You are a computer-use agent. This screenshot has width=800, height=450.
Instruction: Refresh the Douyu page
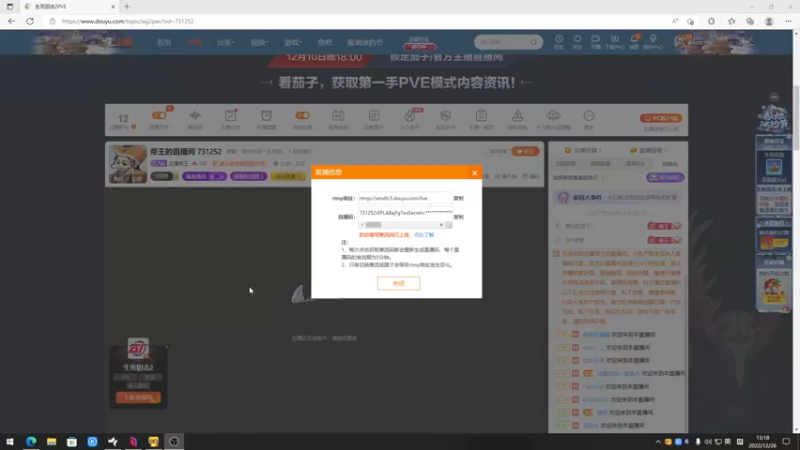click(30, 21)
